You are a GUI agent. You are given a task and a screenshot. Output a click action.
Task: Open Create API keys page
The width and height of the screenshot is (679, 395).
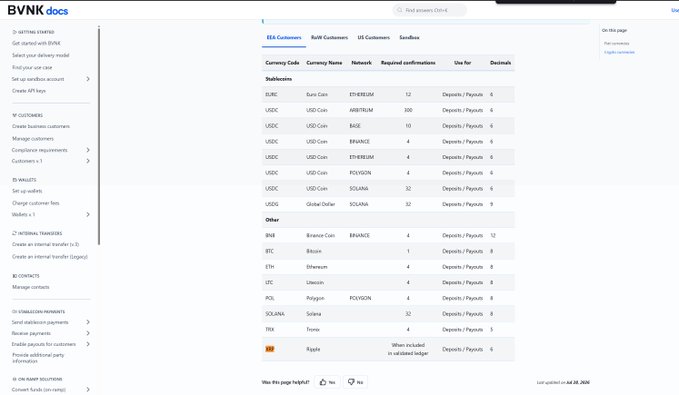tap(29, 91)
